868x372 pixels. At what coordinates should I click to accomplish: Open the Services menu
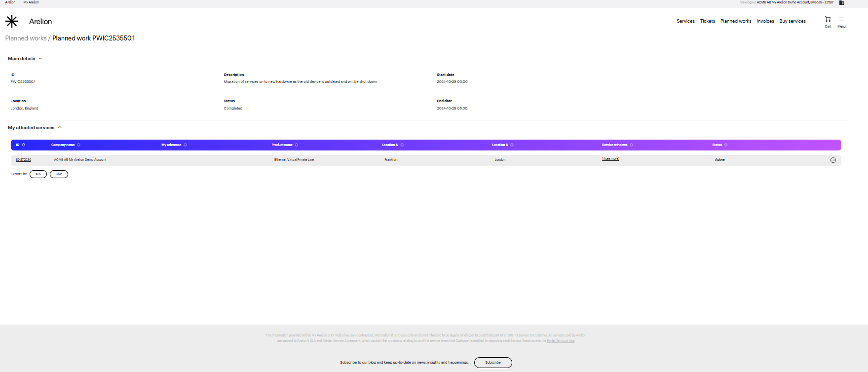[x=685, y=21]
